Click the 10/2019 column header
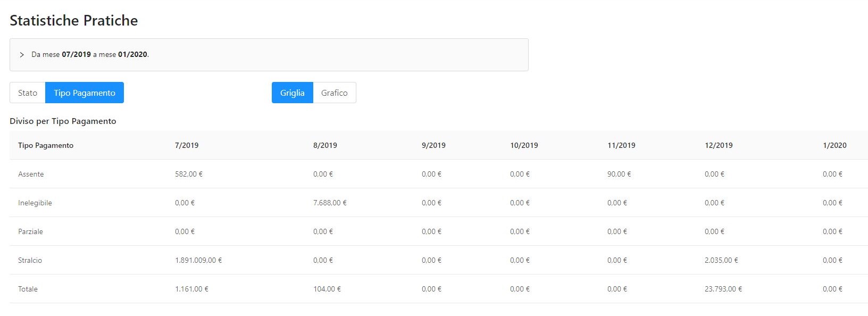868x316 pixels. [524, 145]
